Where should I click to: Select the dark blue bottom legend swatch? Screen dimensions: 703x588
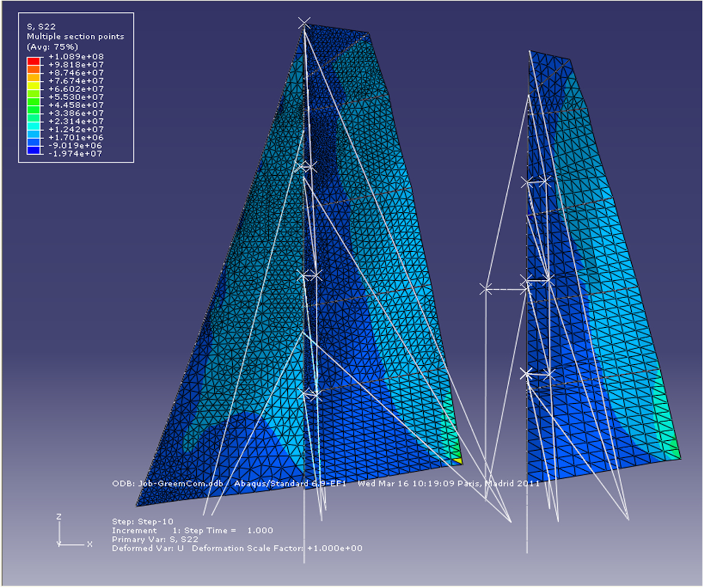click(x=33, y=151)
